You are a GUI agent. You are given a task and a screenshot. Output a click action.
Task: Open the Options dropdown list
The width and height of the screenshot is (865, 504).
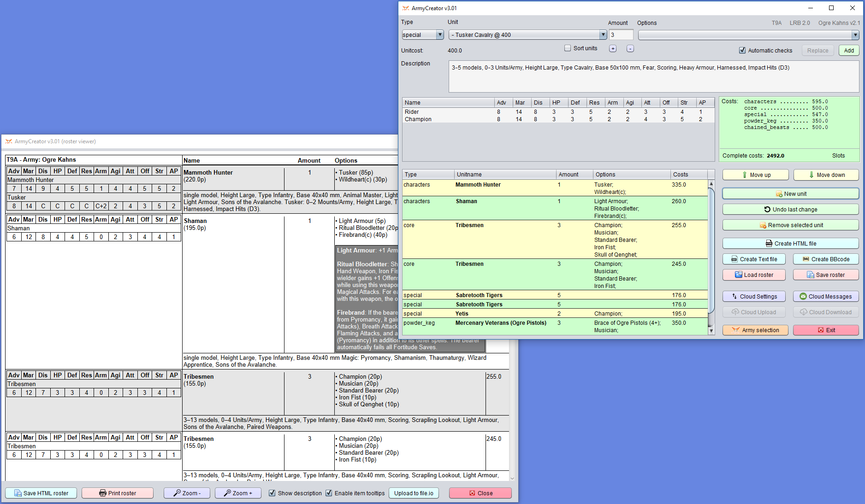(855, 35)
